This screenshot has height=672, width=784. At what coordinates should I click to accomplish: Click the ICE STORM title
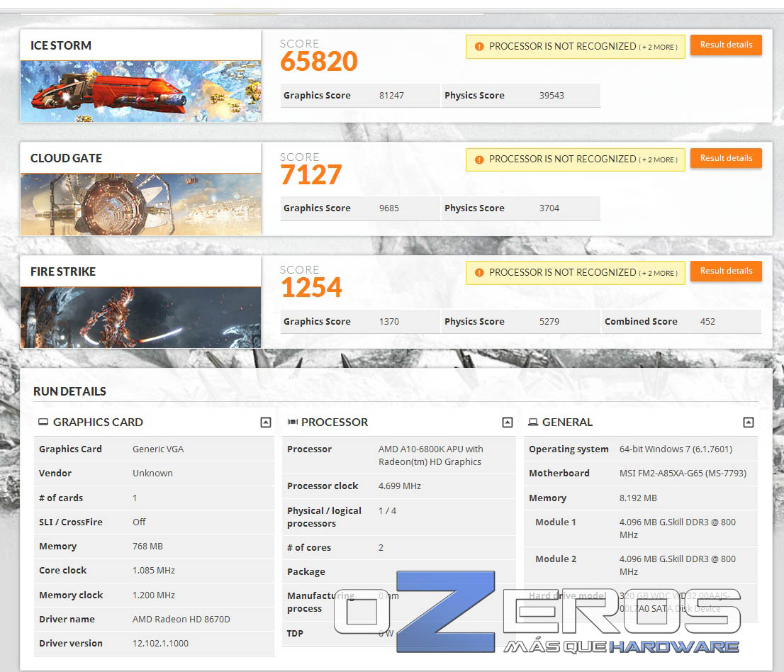pos(61,45)
